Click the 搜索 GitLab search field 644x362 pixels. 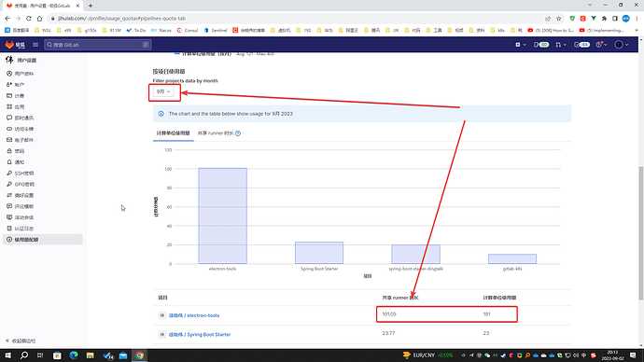[x=98, y=45]
